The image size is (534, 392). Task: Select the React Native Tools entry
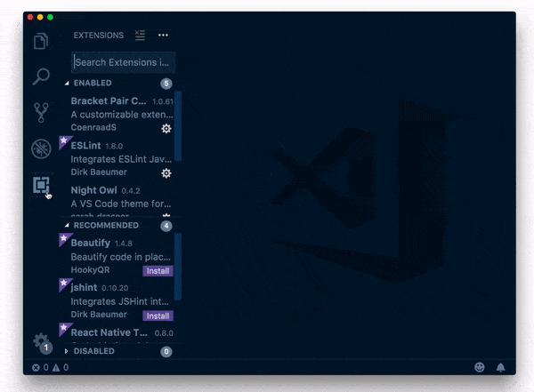coord(117,334)
